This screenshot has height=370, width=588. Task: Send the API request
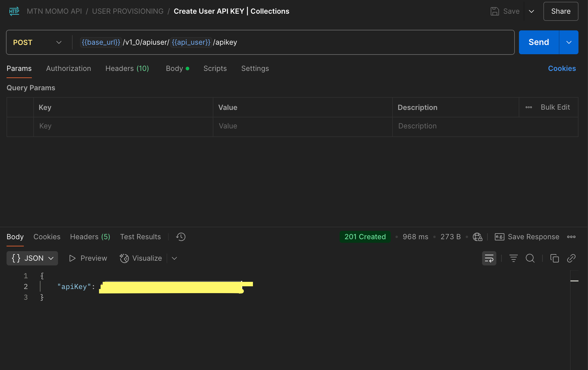(539, 42)
